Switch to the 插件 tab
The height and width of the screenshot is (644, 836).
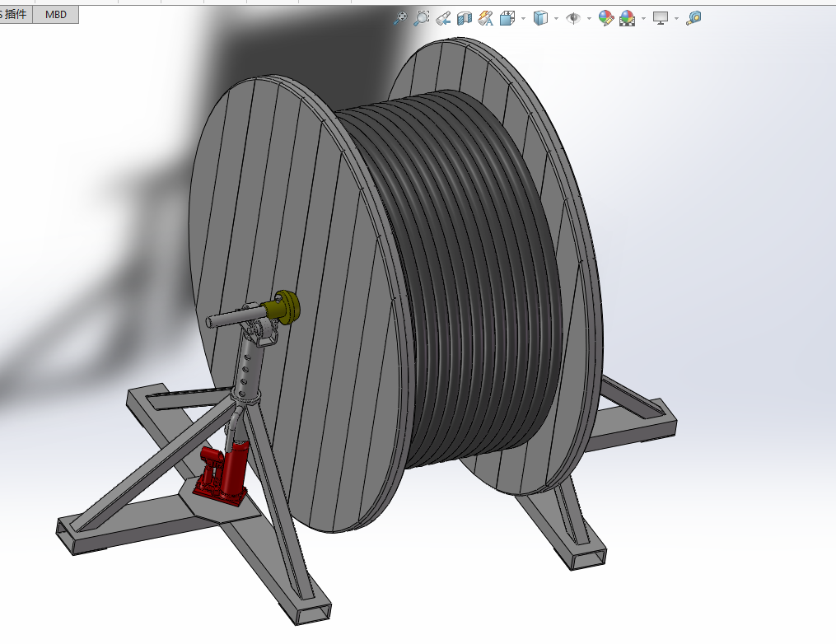click(x=16, y=14)
